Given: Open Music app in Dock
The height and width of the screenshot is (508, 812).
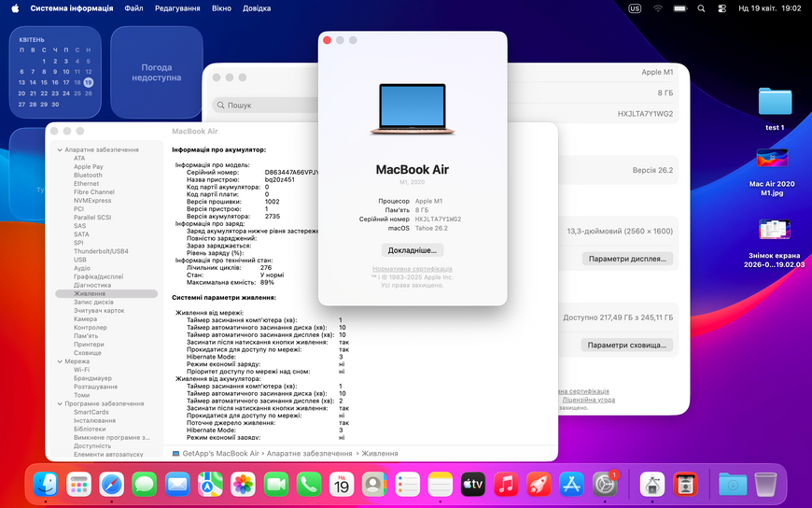Looking at the screenshot, I should pos(506,486).
